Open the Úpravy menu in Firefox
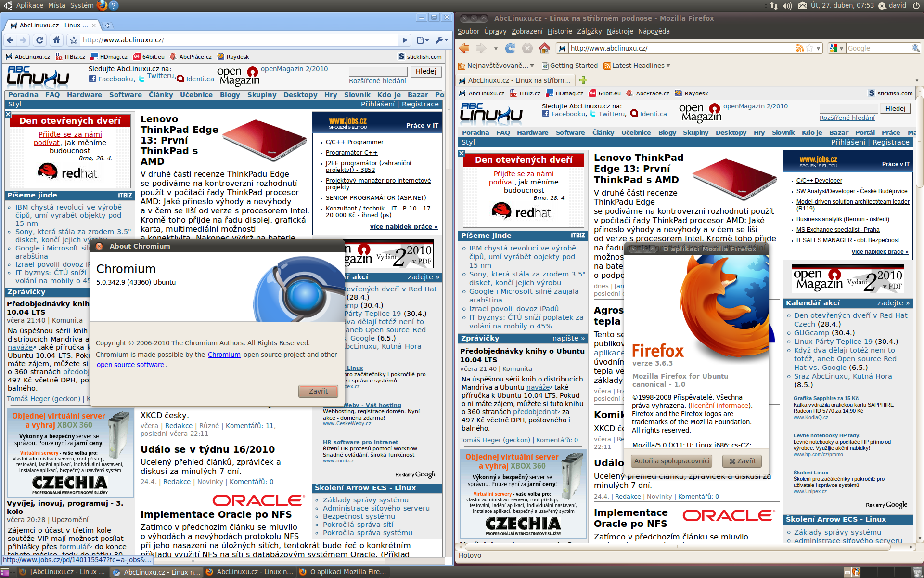This screenshot has height=578, width=924. coord(495,31)
